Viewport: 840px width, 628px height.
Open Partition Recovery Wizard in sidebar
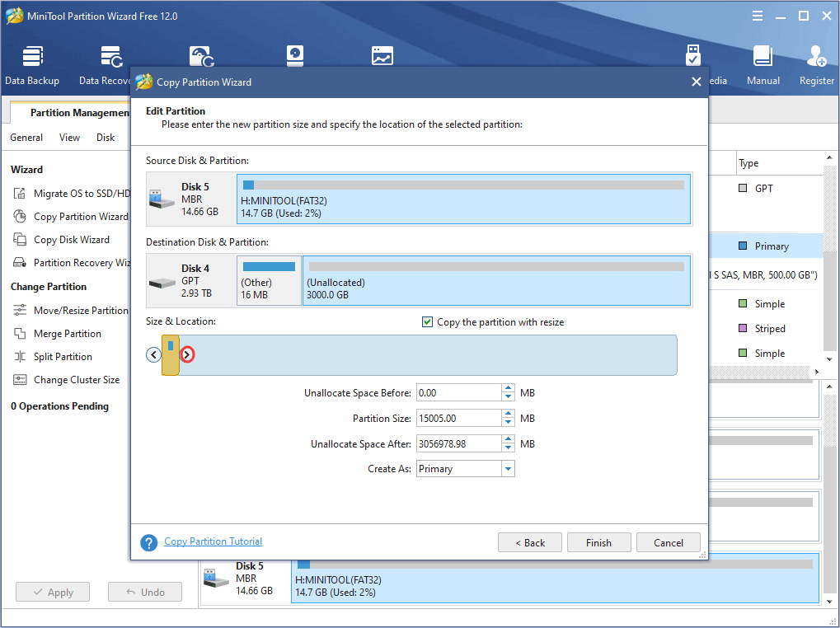click(x=71, y=262)
